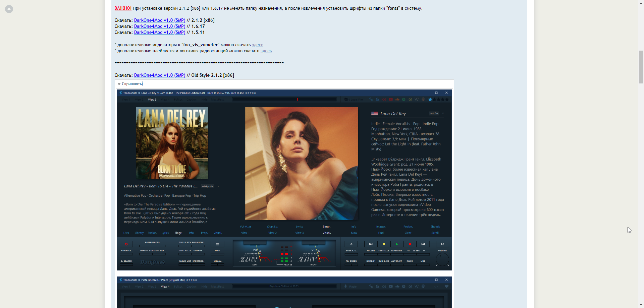Go to previous track in player
Image resolution: width=644 pixels, height=308 pixels.
pos(371,244)
